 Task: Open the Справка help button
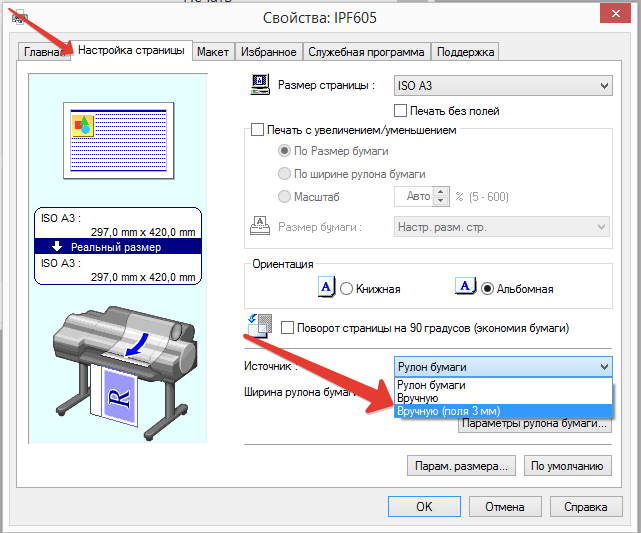click(x=586, y=507)
